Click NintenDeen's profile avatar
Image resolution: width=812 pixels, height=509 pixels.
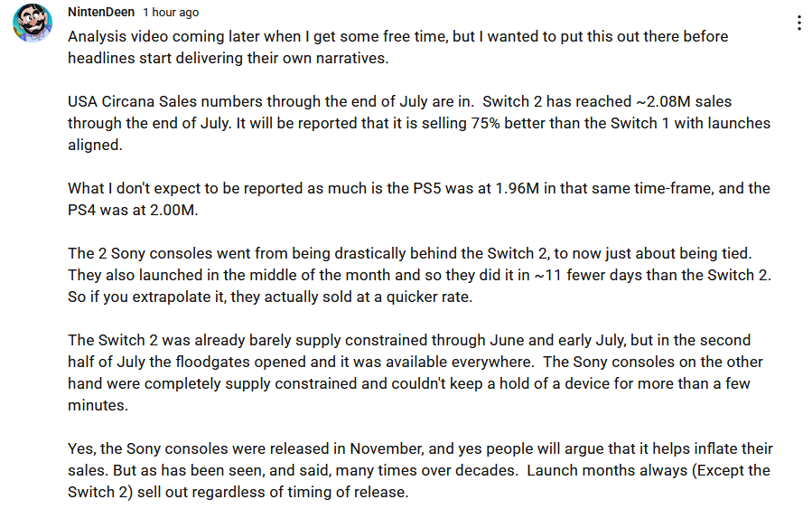pyautogui.click(x=33, y=23)
